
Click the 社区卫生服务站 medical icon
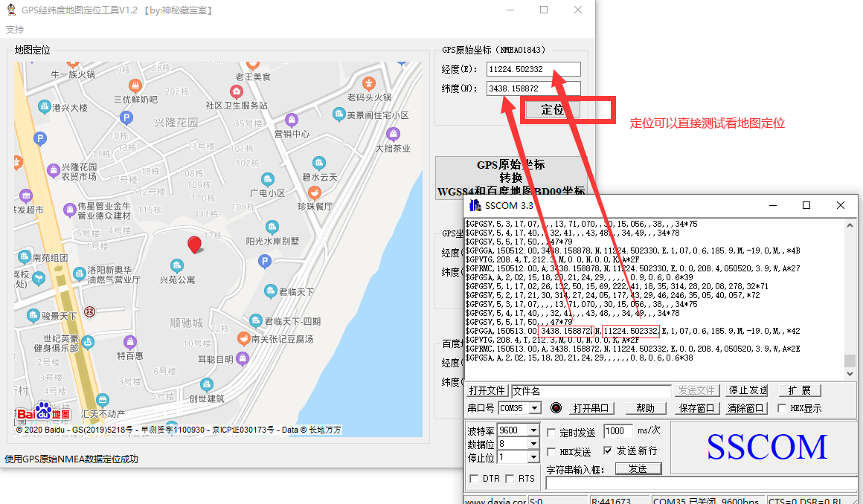(237, 92)
